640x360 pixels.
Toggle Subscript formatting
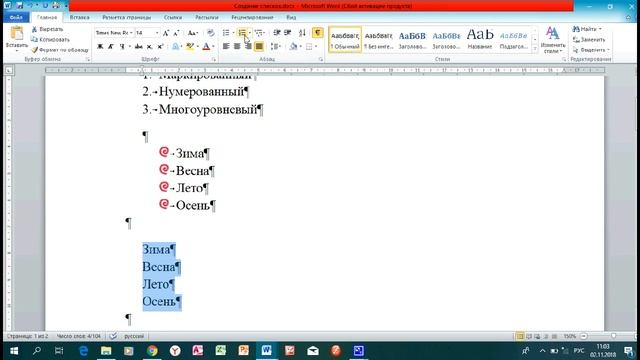pyautogui.click(x=150, y=47)
